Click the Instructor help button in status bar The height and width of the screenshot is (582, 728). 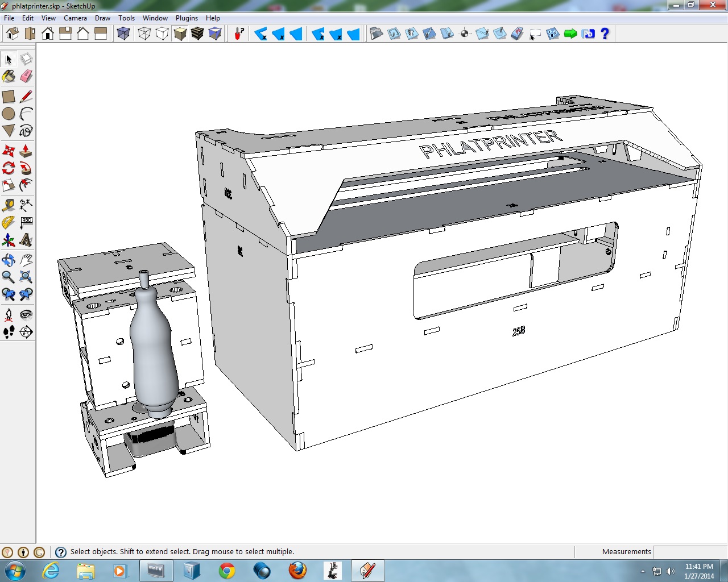(60, 552)
